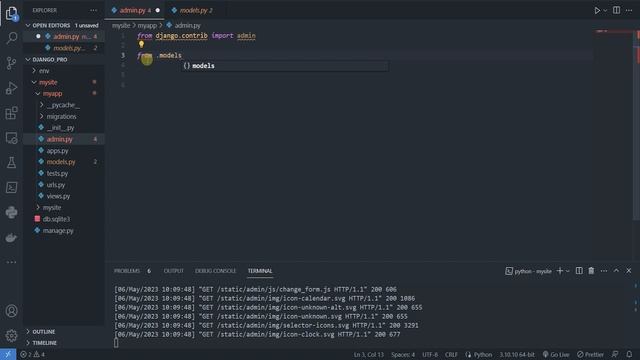Expand the Outline section

pos(64,332)
